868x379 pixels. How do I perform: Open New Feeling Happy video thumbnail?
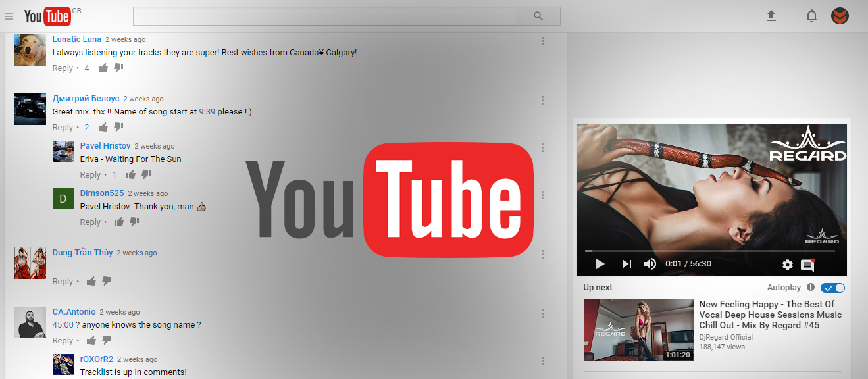(x=639, y=330)
